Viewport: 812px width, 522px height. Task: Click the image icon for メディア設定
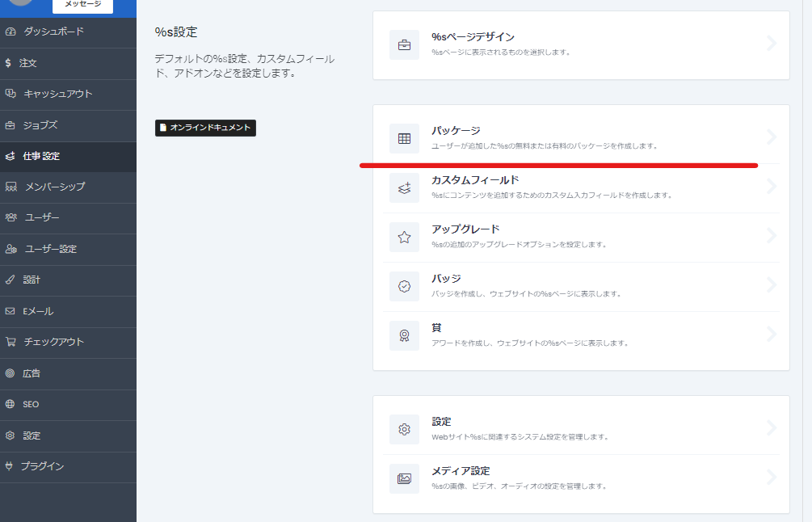coord(404,478)
